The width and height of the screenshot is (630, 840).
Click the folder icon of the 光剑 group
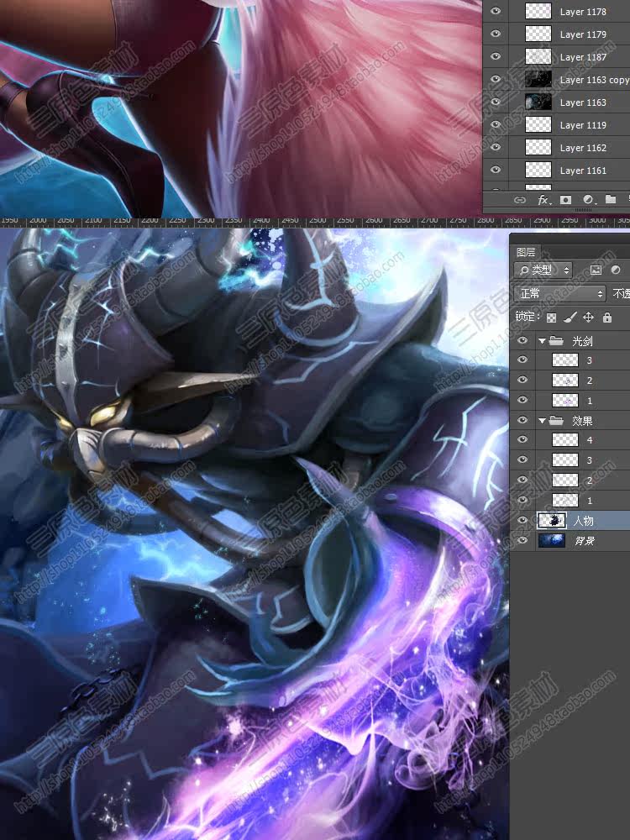point(556,340)
